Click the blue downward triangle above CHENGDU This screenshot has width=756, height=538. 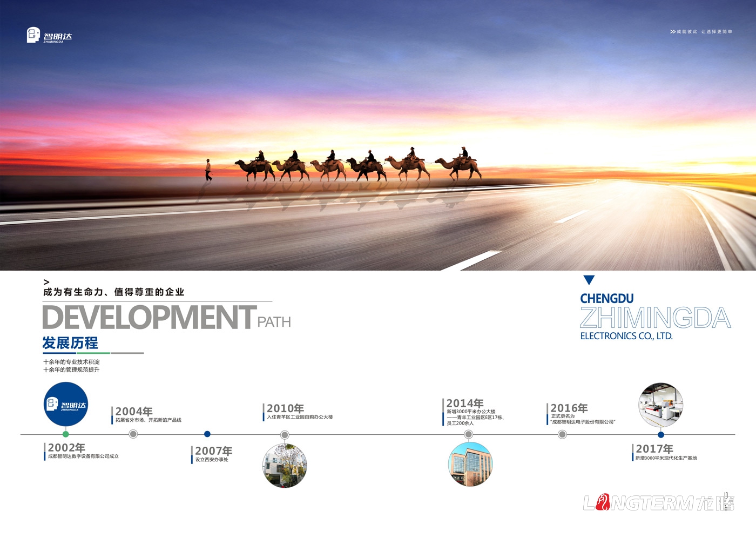click(589, 280)
